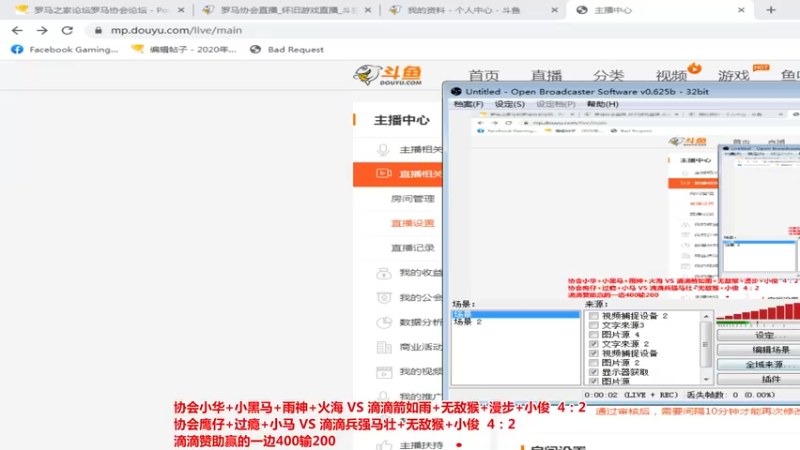
Task: Click the lock icon in the address bar
Action: point(98,31)
